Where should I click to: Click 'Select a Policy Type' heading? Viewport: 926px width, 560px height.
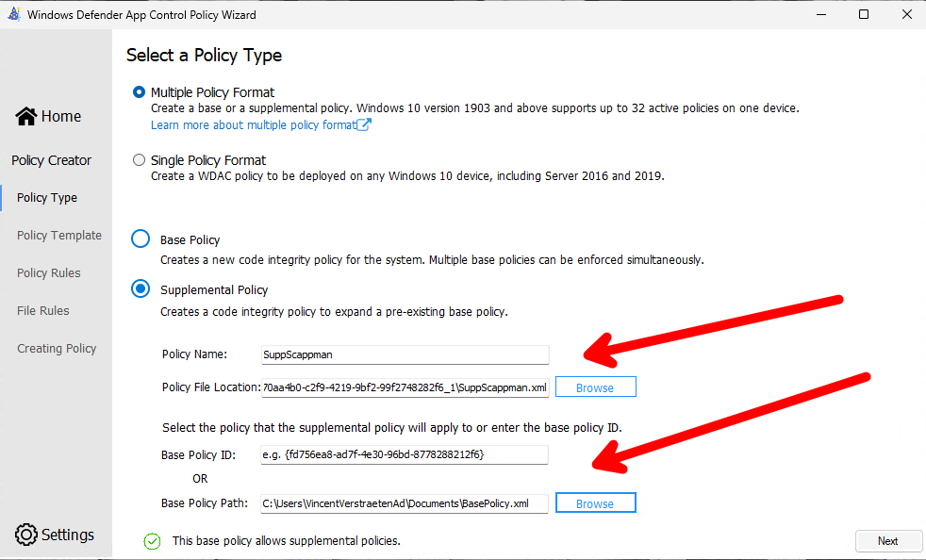pyautogui.click(x=204, y=56)
